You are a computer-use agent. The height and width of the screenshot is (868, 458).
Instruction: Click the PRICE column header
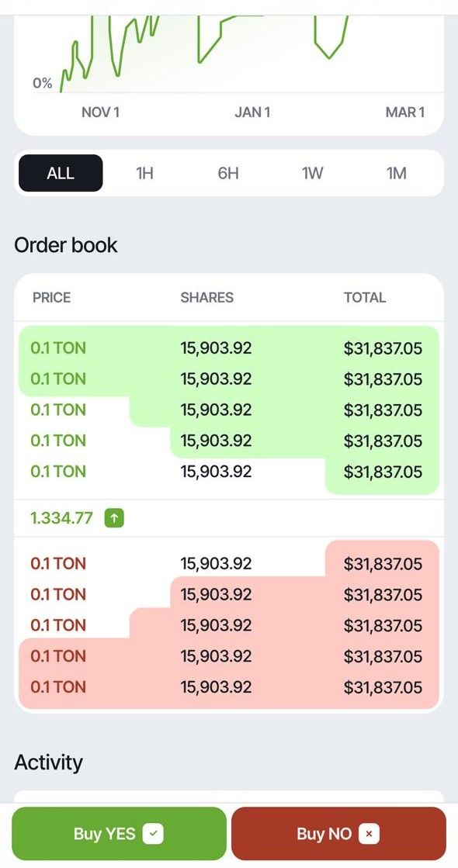(50, 297)
